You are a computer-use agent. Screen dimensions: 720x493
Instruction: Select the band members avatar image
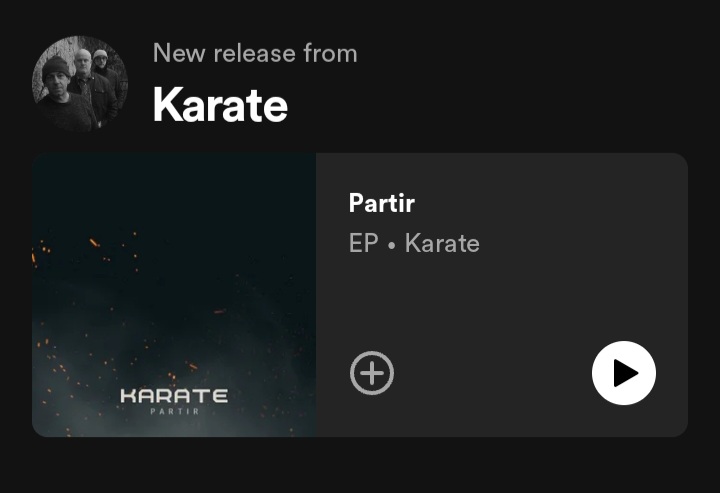(x=80, y=84)
